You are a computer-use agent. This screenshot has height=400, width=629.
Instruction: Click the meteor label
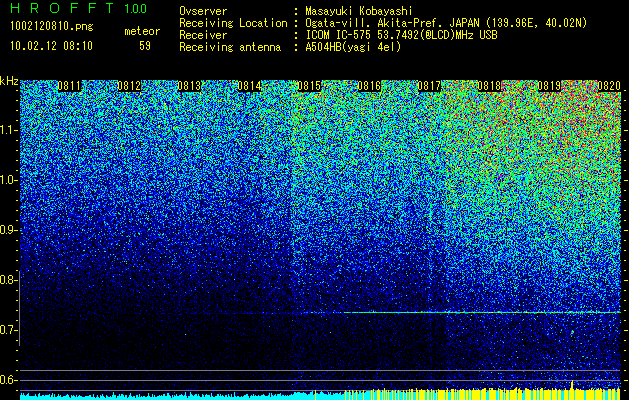coord(142,31)
